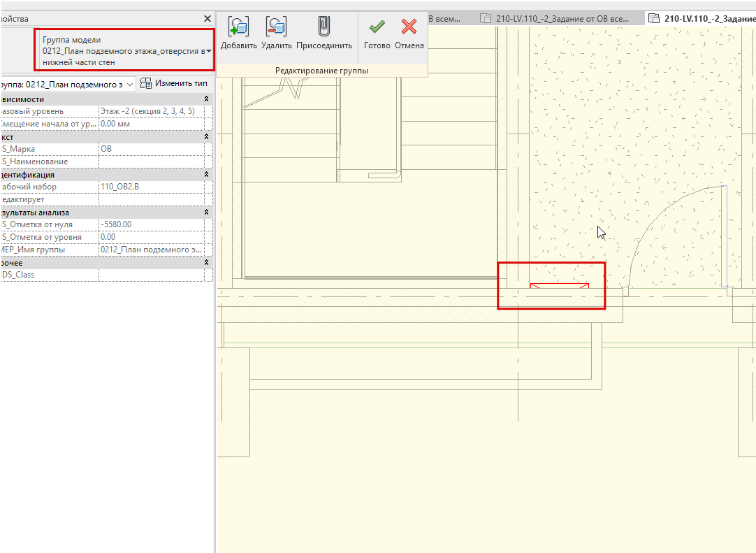
Task: Click the Изменить тип button
Action: (x=173, y=83)
